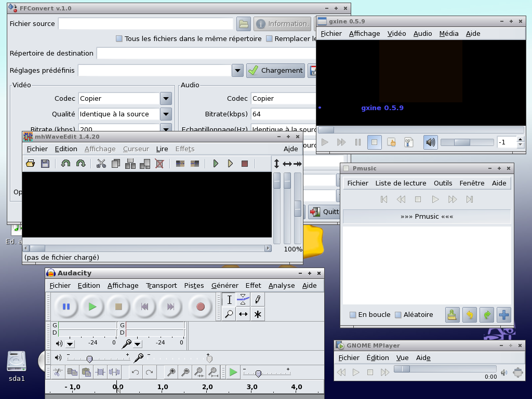Viewport: 532px width, 399px height.
Task: Enable 'En boucle' in Pmusic
Action: 353,315
